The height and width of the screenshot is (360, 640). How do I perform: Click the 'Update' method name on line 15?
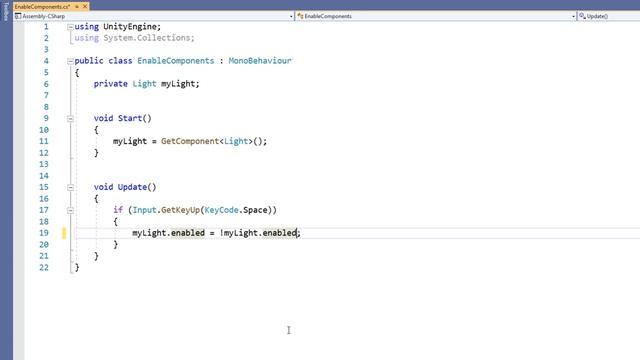(132, 187)
